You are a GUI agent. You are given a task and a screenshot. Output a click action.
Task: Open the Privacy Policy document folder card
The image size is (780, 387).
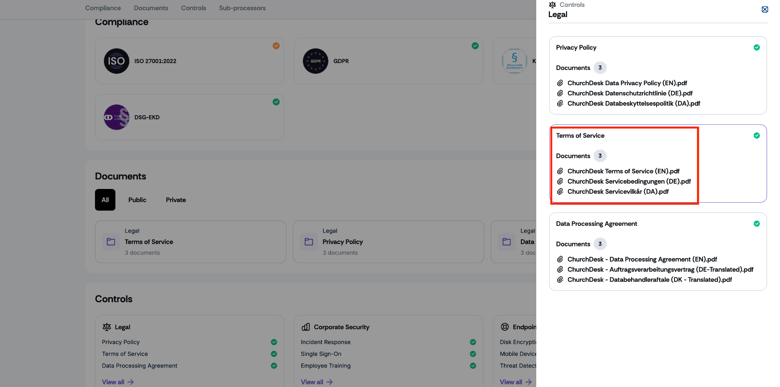pos(389,242)
